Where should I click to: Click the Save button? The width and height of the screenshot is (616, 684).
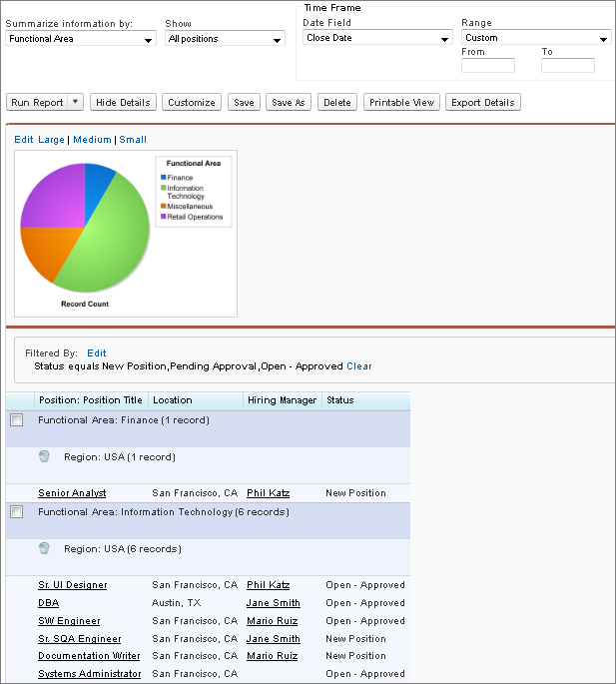tap(244, 102)
